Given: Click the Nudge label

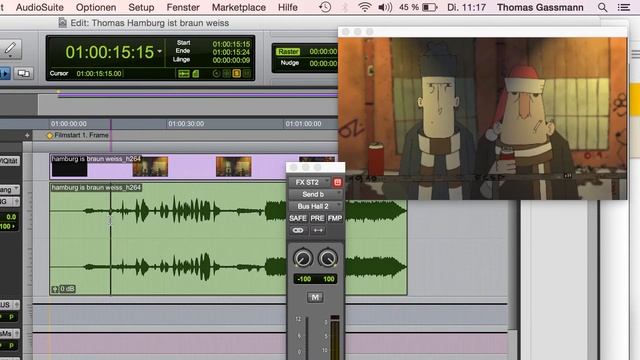Looking at the screenshot, I should click(290, 63).
